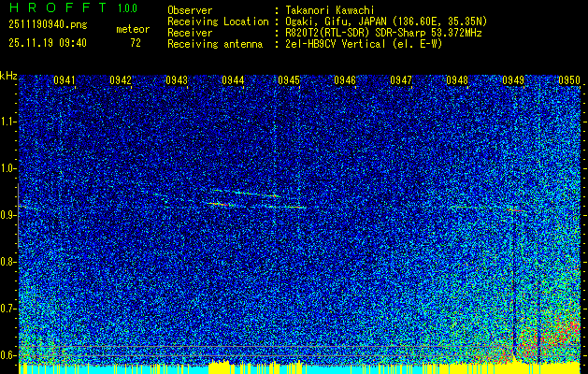Click the red echo trace near 0949

click(x=517, y=210)
